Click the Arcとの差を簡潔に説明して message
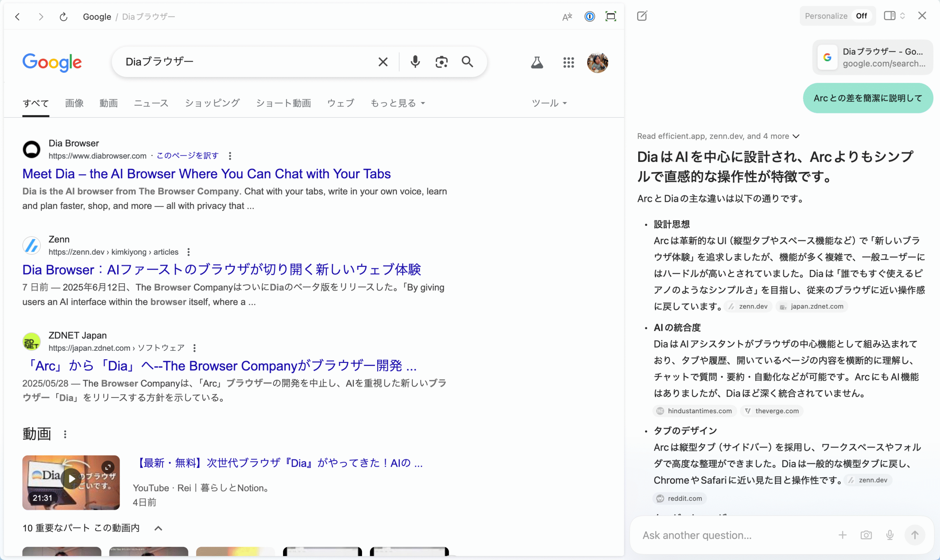This screenshot has width=940, height=560. click(868, 98)
